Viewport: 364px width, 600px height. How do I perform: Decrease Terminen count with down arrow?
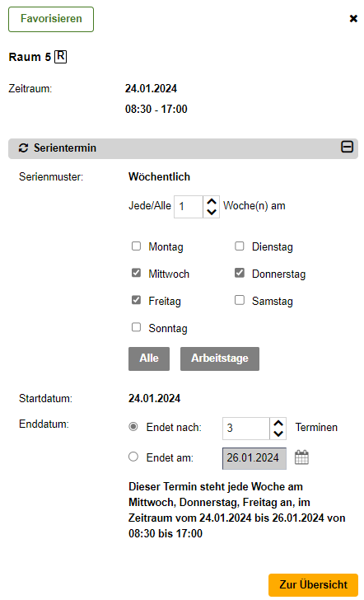pyautogui.click(x=278, y=434)
